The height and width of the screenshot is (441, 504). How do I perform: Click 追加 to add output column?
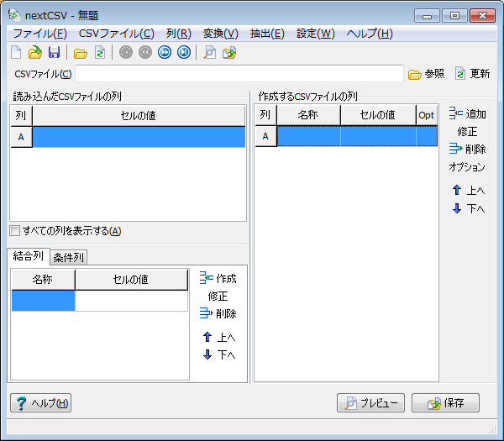(x=467, y=113)
